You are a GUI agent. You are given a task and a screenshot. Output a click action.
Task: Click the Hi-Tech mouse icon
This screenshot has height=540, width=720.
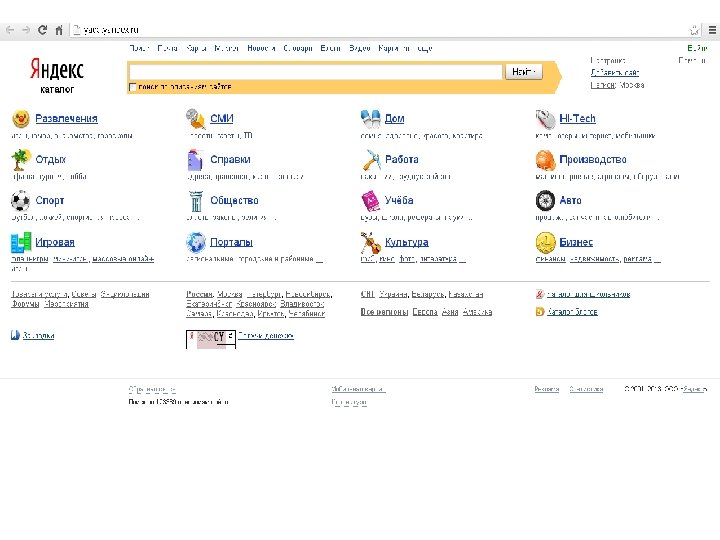pyautogui.click(x=545, y=119)
